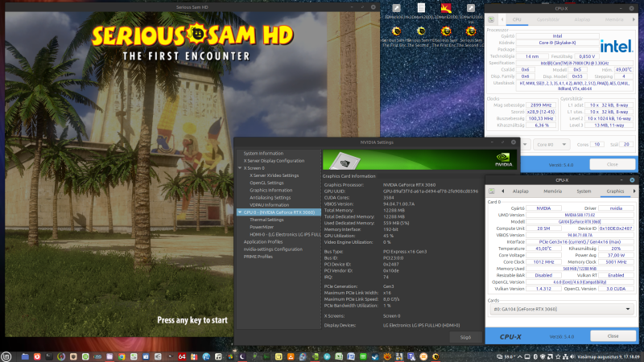Screen dimensions: 644x362
Task: Click the Bluetooth tray icon
Action: click(535, 356)
